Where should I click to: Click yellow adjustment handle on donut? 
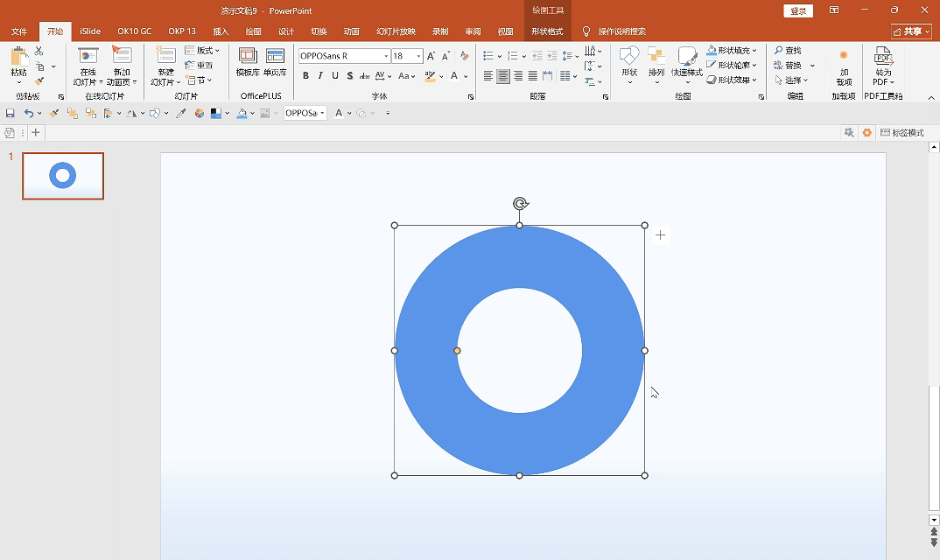point(457,351)
